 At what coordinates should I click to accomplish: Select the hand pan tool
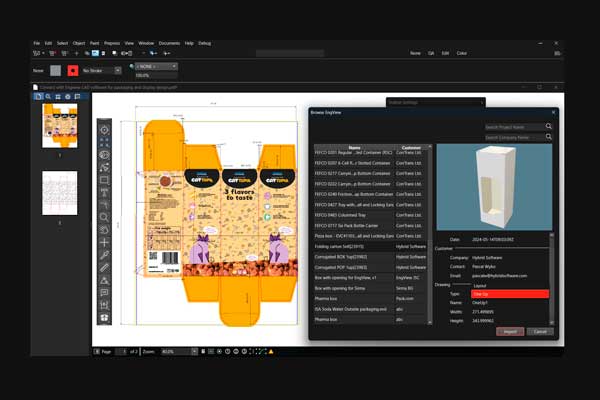point(104,230)
